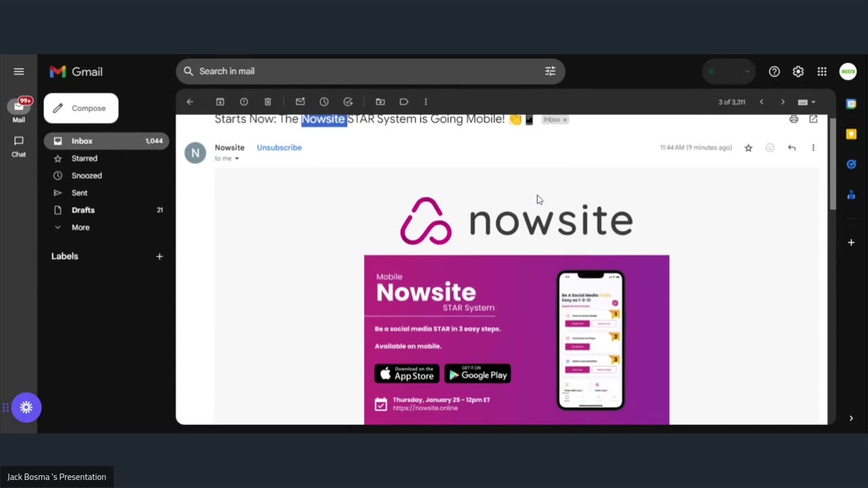The image size is (868, 488).
Task: Mark email as unread
Action: [x=300, y=102]
